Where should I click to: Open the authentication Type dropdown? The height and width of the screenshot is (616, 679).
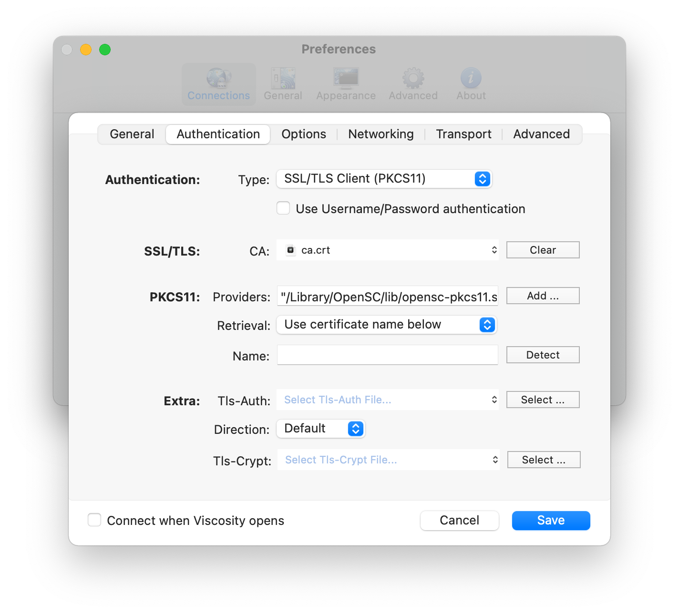click(x=384, y=179)
